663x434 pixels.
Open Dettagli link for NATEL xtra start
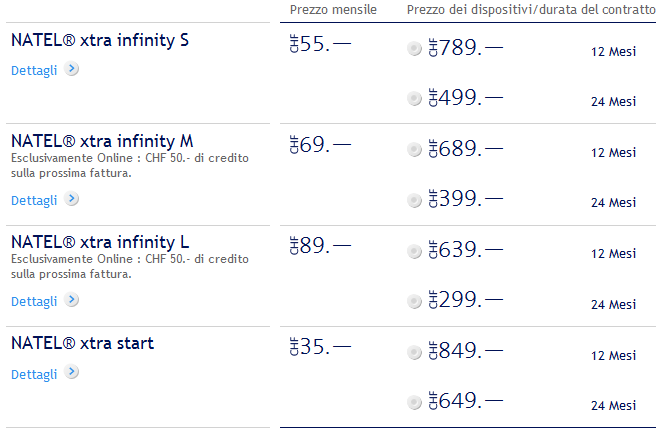pyautogui.click(x=34, y=374)
